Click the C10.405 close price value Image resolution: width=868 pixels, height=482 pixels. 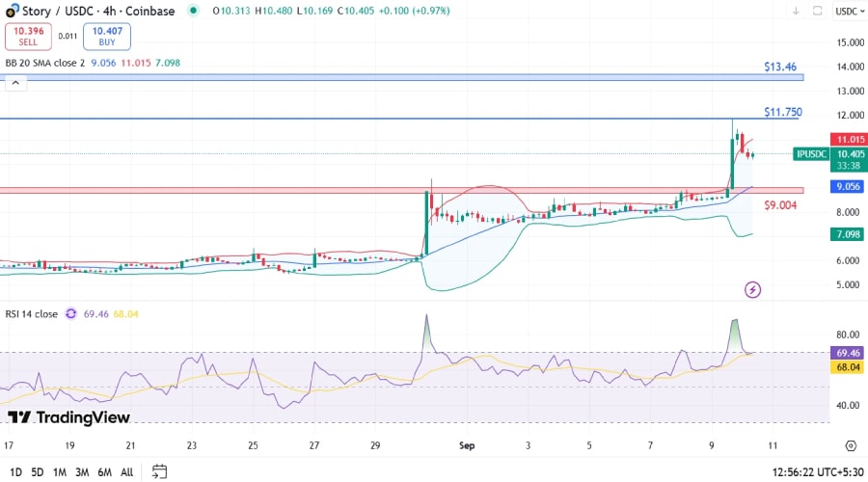tap(356, 11)
